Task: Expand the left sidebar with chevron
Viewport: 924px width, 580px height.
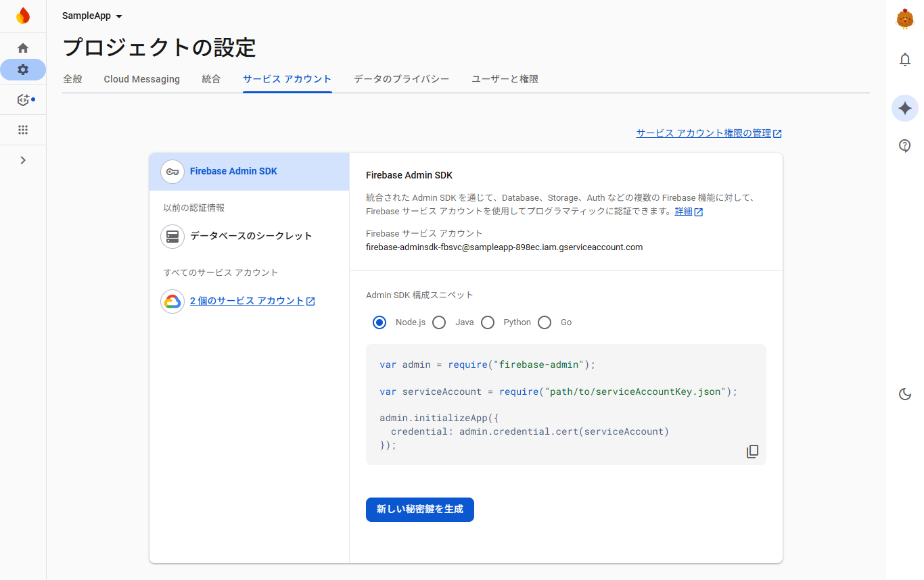Action: (x=23, y=160)
